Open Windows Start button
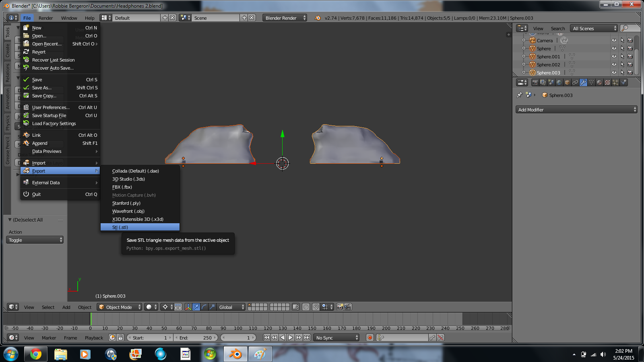 [x=10, y=354]
